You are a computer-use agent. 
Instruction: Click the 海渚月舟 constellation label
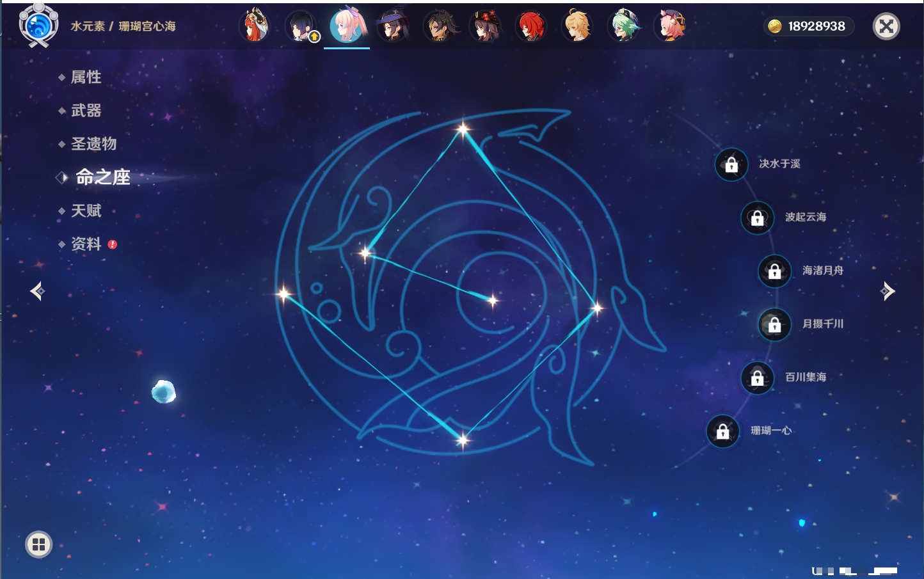tap(823, 271)
